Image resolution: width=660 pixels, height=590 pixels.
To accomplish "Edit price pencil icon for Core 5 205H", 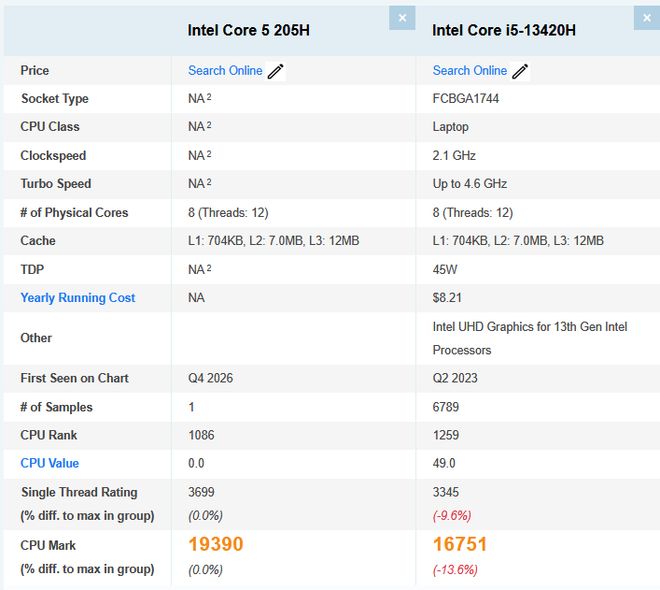I will click(276, 71).
